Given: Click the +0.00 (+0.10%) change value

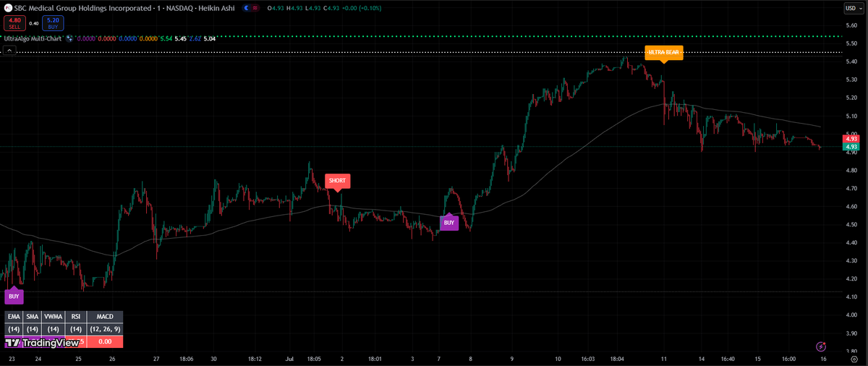Looking at the screenshot, I should click(x=361, y=8).
